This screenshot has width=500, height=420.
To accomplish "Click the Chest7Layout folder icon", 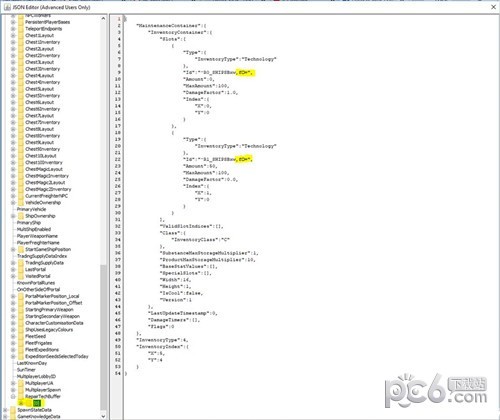I will [21, 116].
